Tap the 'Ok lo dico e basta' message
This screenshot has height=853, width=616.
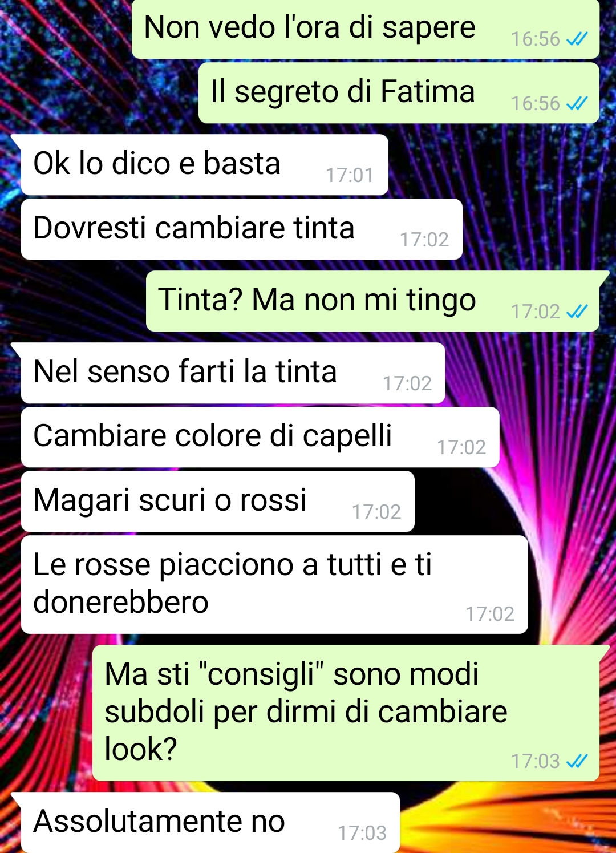click(x=205, y=165)
